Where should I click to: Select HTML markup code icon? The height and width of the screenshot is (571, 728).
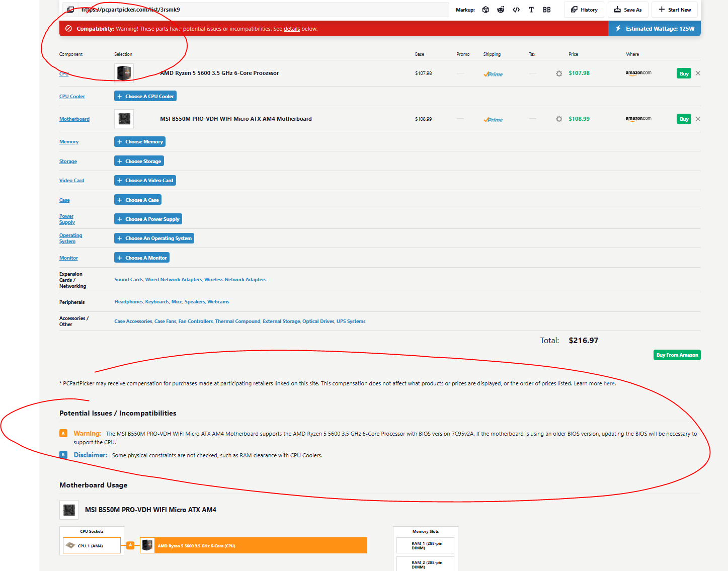(x=516, y=10)
